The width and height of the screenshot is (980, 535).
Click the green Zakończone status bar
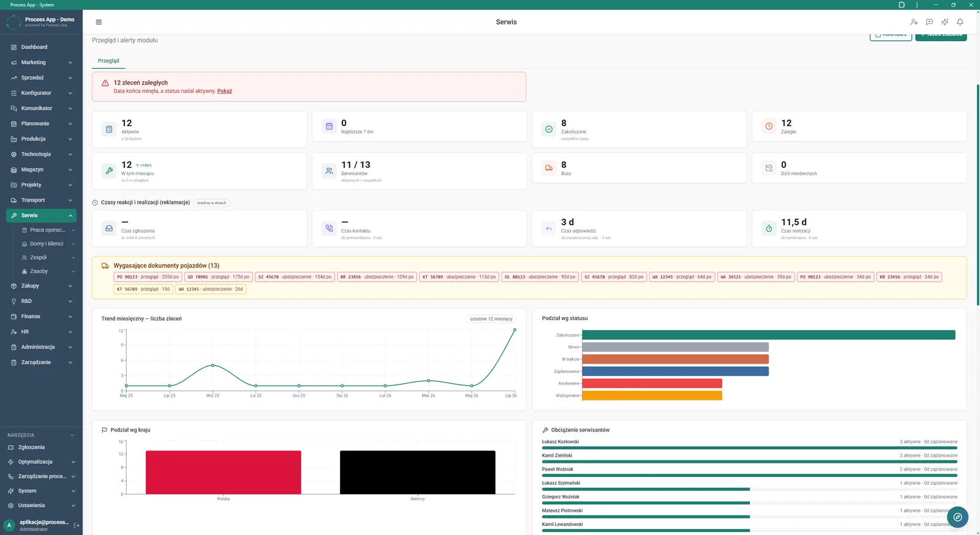coord(769,335)
